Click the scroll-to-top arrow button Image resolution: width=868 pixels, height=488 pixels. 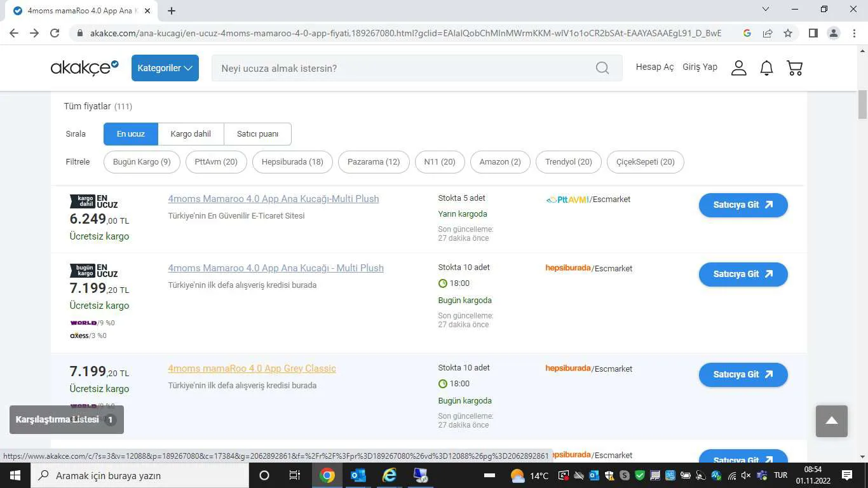tap(832, 421)
